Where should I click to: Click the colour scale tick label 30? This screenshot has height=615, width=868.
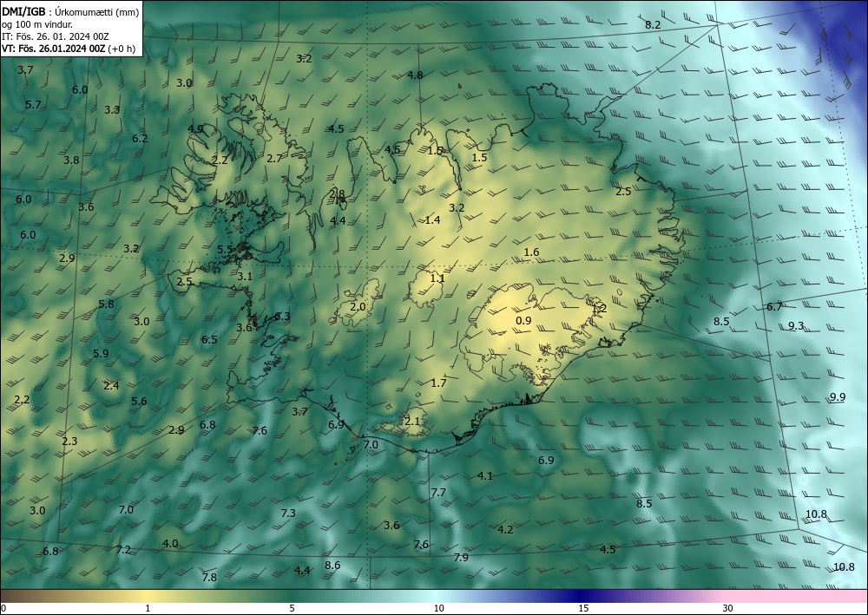tap(728, 608)
